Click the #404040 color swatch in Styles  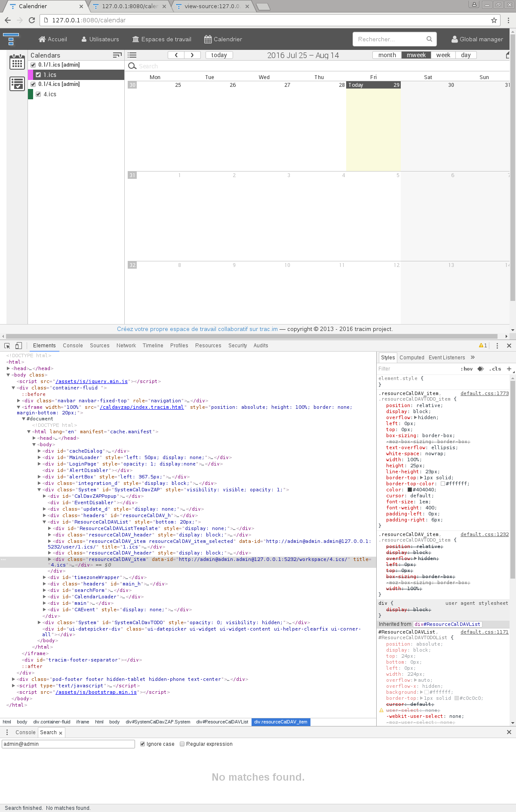[410, 490]
